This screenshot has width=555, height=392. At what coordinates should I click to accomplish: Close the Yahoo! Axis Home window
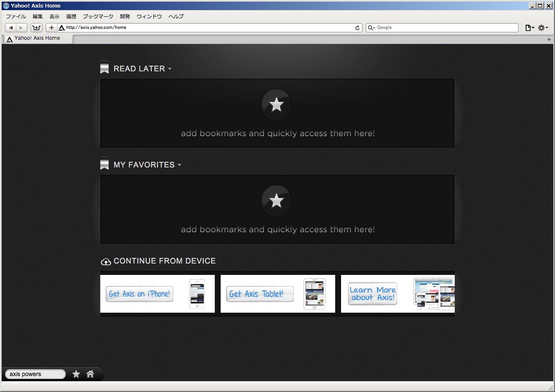coord(548,6)
